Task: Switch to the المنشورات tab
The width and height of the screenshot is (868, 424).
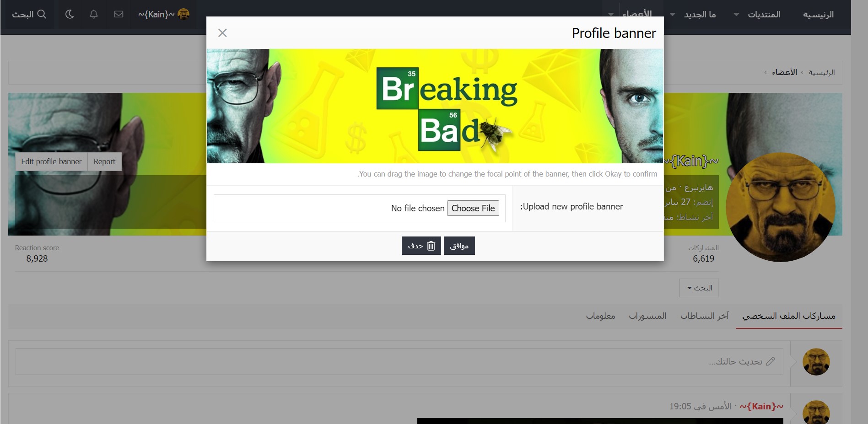Action: pos(647,316)
